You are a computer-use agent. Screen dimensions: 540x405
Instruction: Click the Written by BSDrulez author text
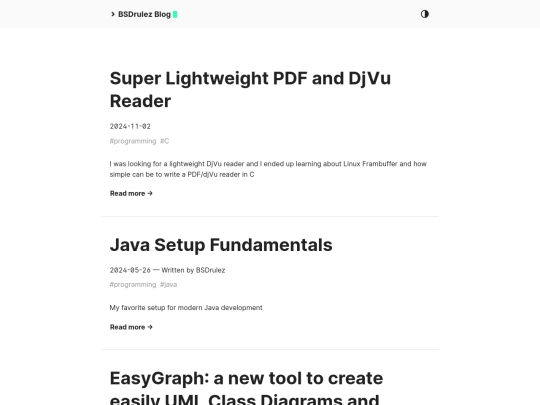tap(193, 270)
